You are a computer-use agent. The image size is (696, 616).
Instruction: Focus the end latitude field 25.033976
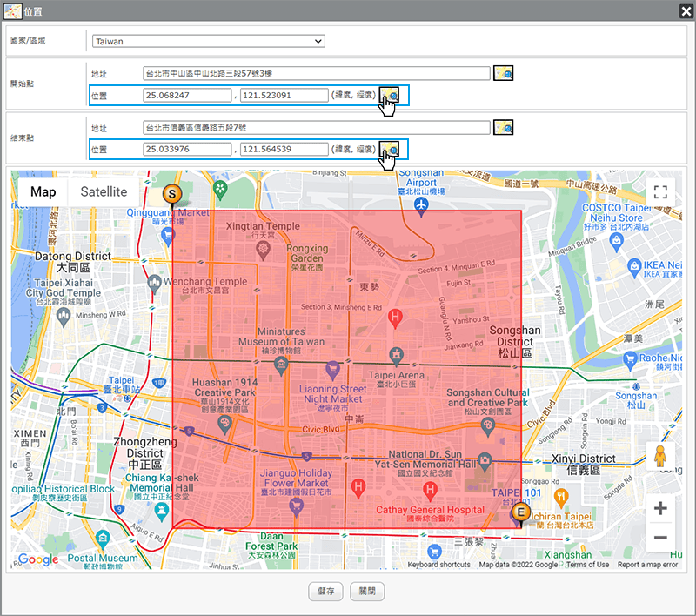click(187, 149)
